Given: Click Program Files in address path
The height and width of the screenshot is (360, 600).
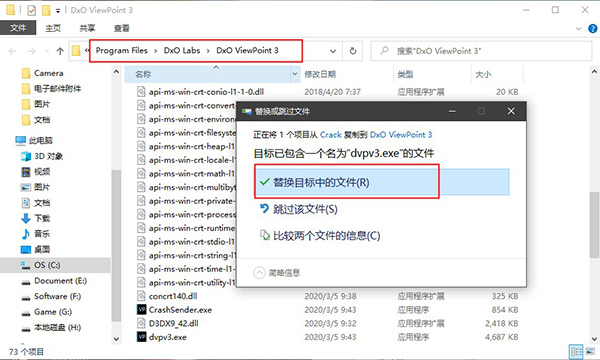Looking at the screenshot, I should click(x=121, y=50).
